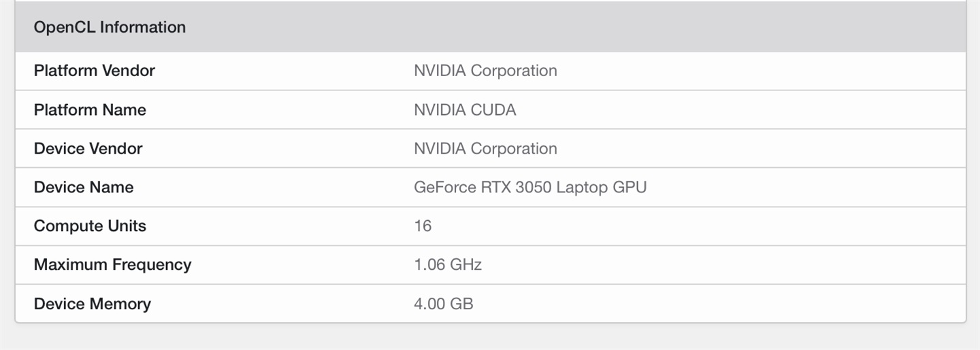This screenshot has width=980, height=350.
Task: Click the Device Name table row
Action: point(490,188)
